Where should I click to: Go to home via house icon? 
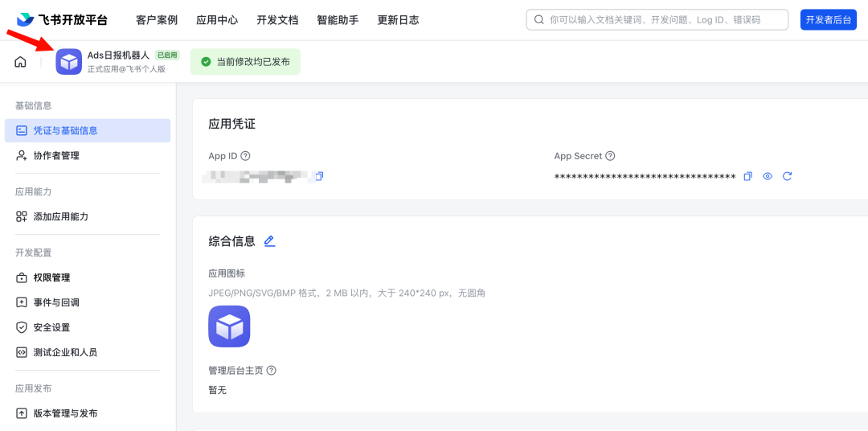[x=20, y=61]
